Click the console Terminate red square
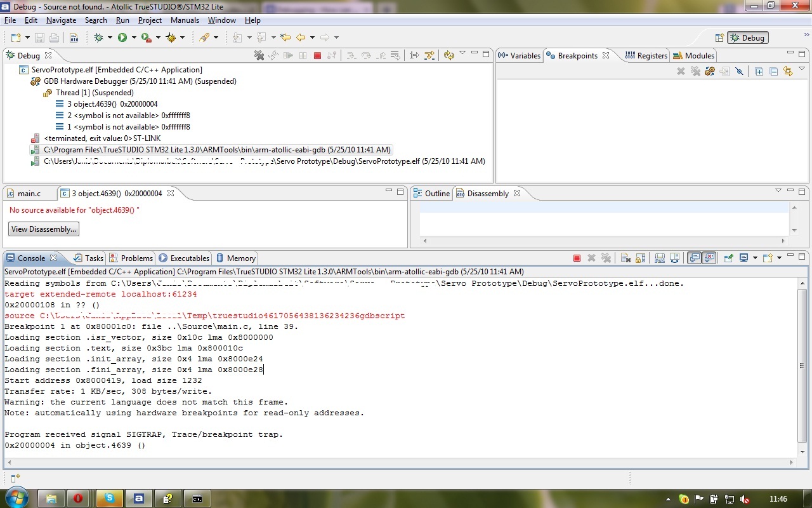Screen dimensions: 812x508 (577, 258)
